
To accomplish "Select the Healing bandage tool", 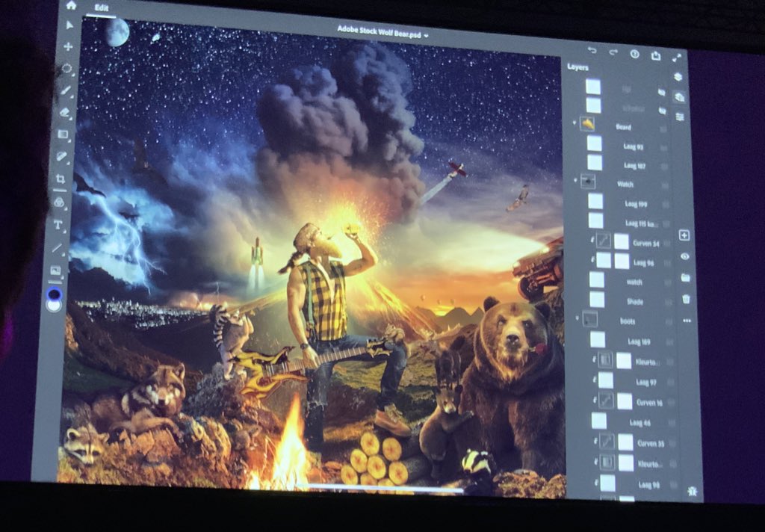I will click(x=61, y=156).
